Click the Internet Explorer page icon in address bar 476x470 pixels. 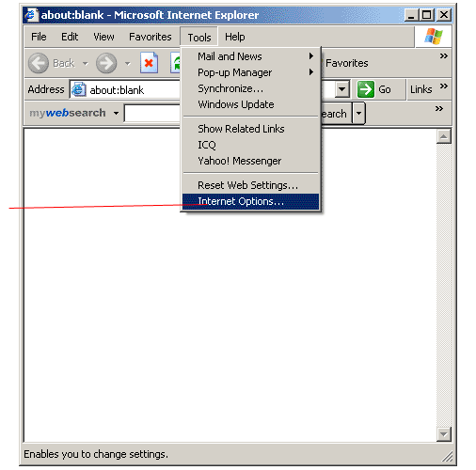(78, 90)
